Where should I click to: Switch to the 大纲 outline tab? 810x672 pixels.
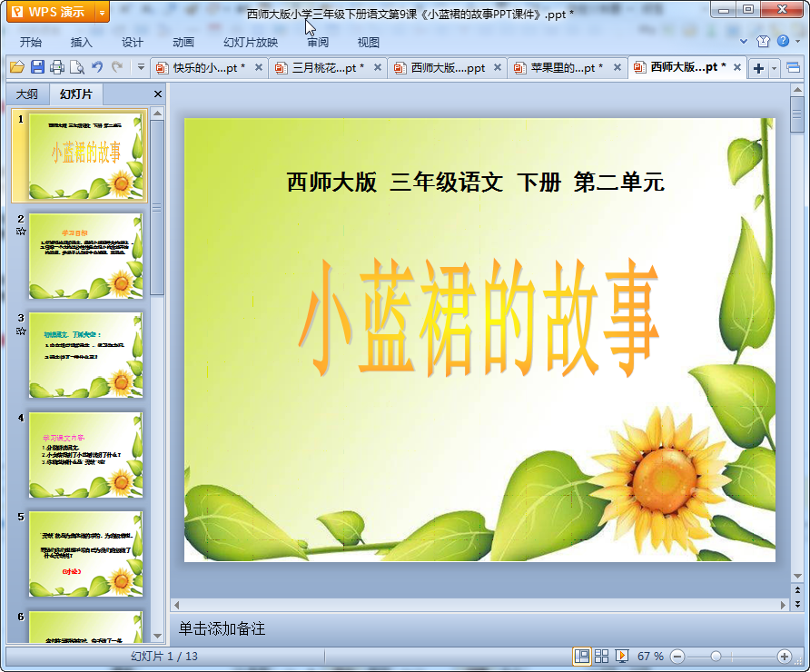point(27,94)
